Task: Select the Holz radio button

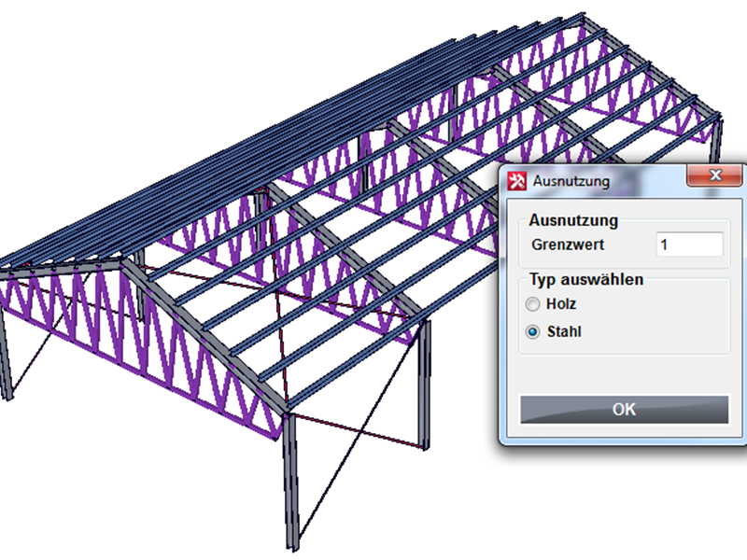Action: 532,304
